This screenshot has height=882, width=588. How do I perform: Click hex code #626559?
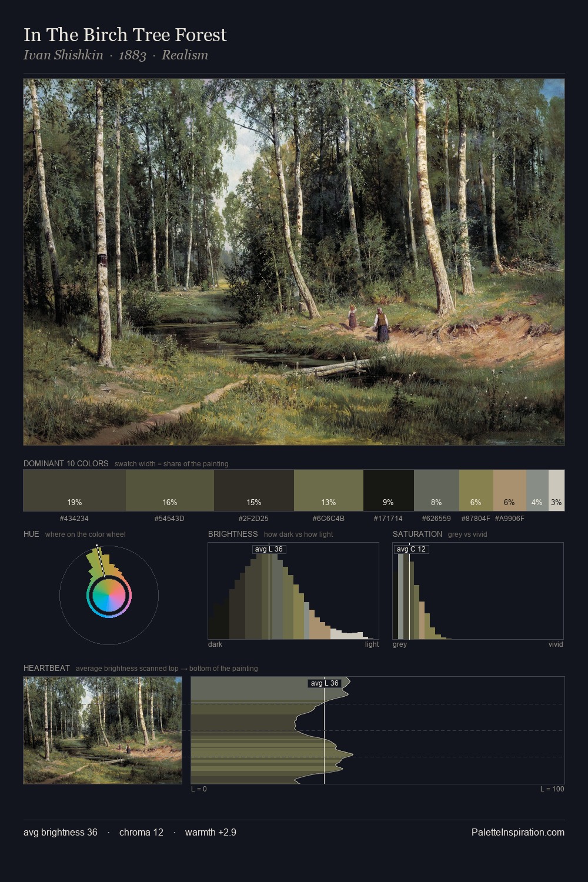coord(436,519)
